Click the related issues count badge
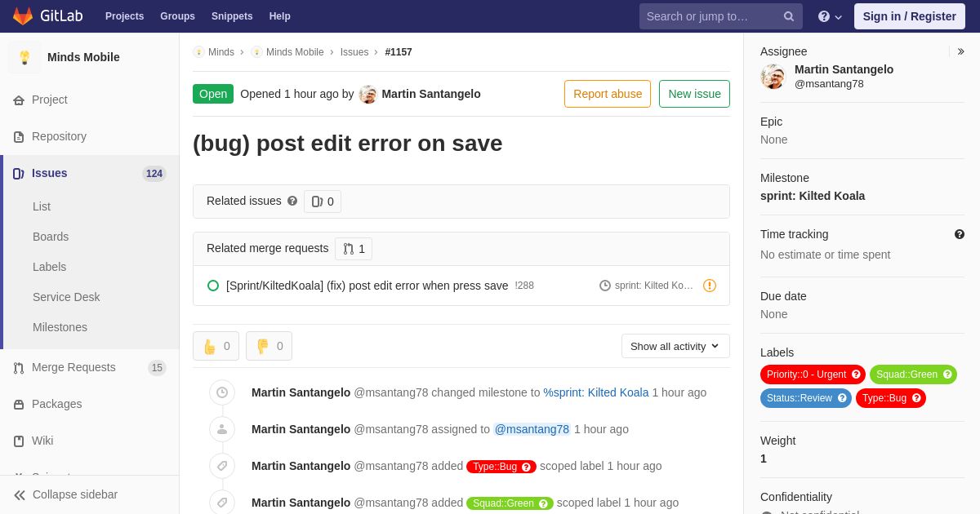 point(323,202)
